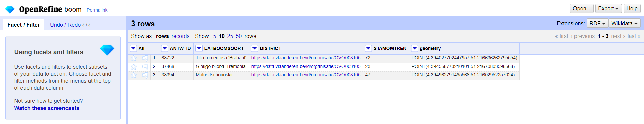Screen dimensions: 644x124
Task: Open the RDF extension menu
Action: (597, 23)
